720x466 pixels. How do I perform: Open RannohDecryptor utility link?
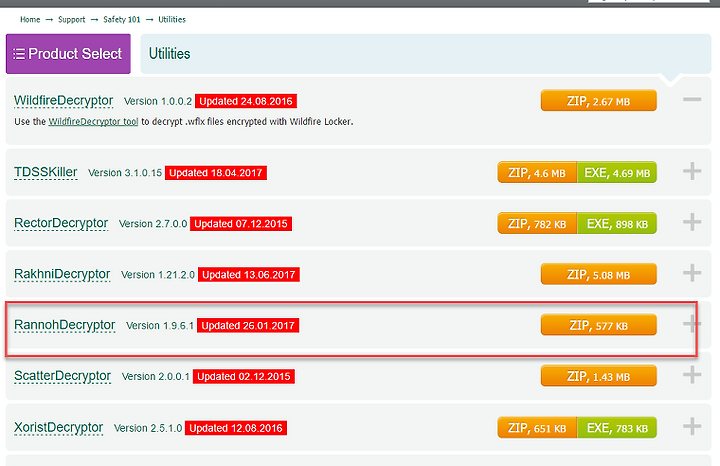pos(64,325)
